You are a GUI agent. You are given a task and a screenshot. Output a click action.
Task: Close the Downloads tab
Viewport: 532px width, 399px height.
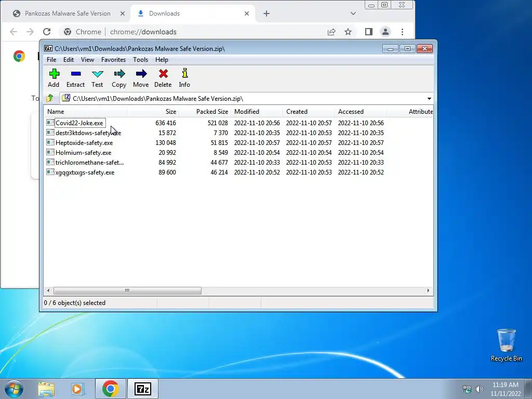pyautogui.click(x=247, y=14)
